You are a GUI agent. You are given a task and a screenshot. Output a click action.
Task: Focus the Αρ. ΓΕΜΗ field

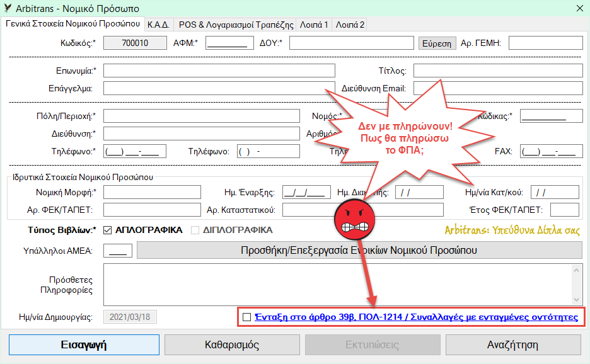[546, 43]
